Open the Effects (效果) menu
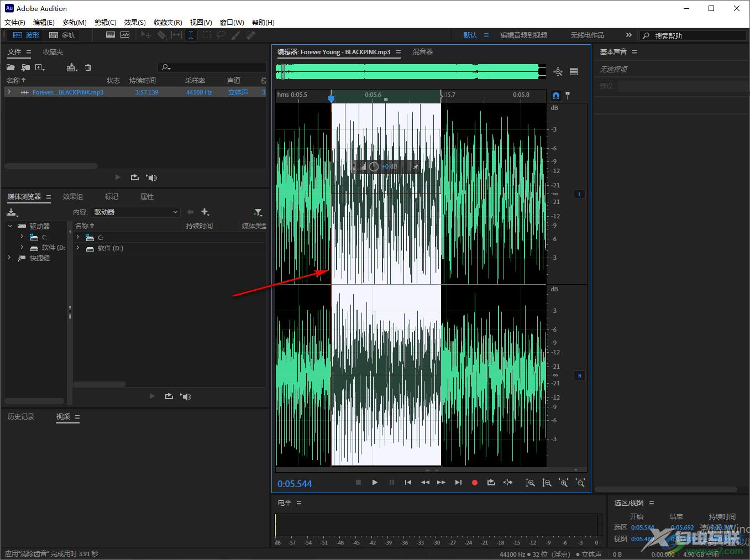The image size is (750, 560). coord(135,23)
